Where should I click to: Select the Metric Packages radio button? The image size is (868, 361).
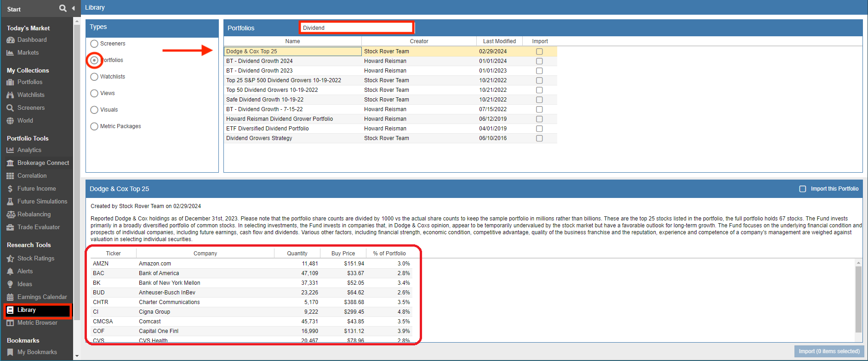click(94, 126)
